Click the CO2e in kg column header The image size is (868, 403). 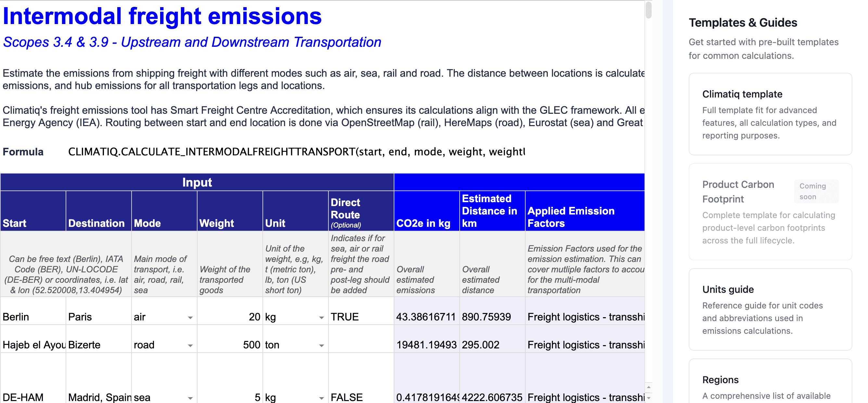click(x=426, y=211)
